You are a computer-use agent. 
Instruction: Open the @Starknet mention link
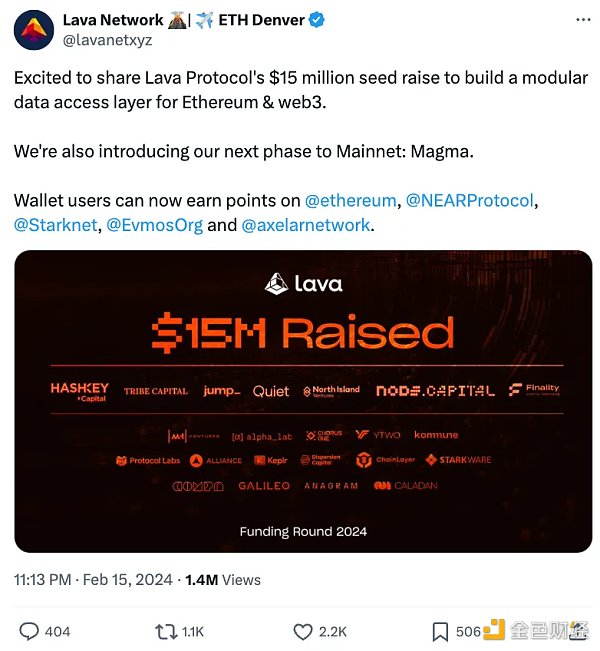coord(56,225)
